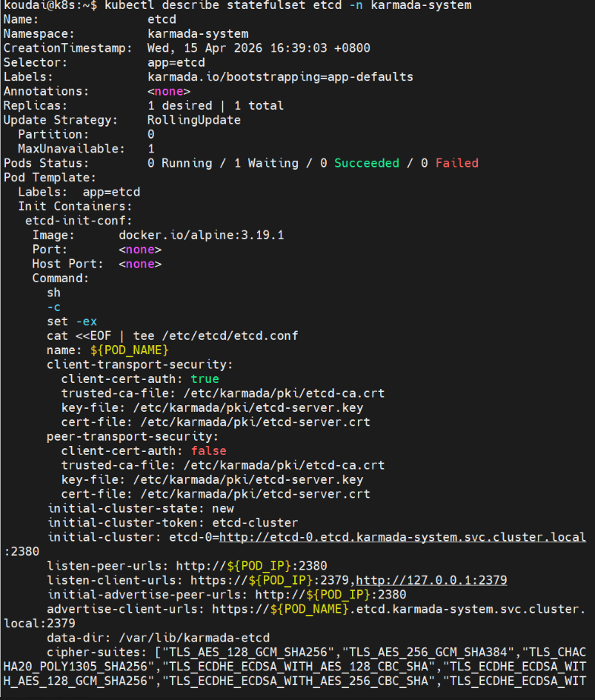Screen dimensions: 595x700
Task: Click the RollingUpdate strategy value
Action: click(194, 120)
